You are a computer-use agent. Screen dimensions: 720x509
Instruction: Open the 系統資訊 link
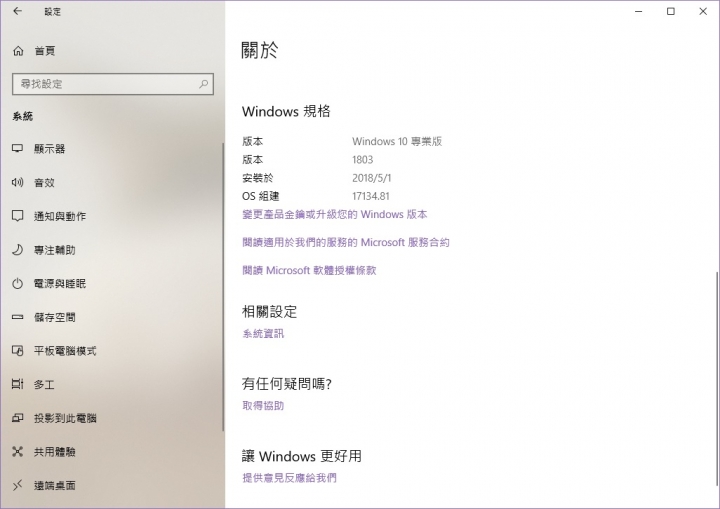263,334
